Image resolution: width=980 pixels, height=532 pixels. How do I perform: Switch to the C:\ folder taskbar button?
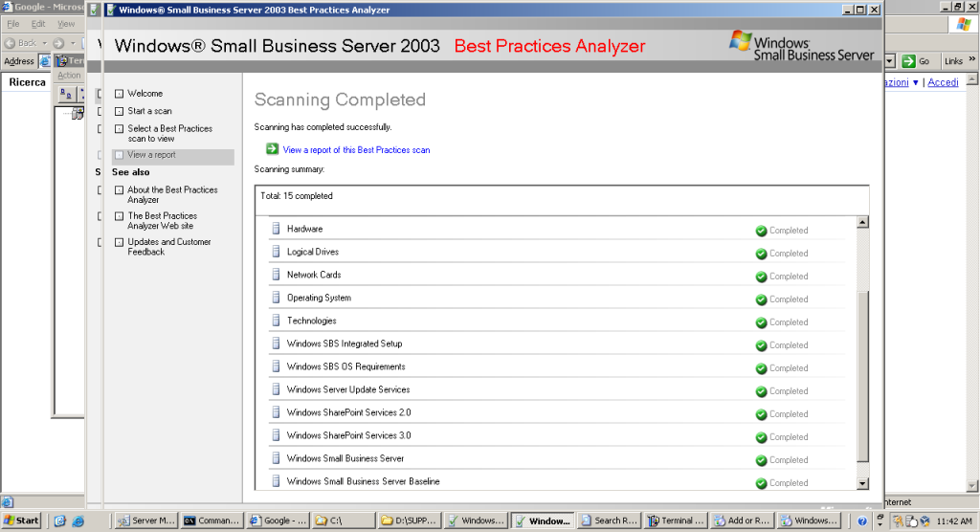click(344, 521)
